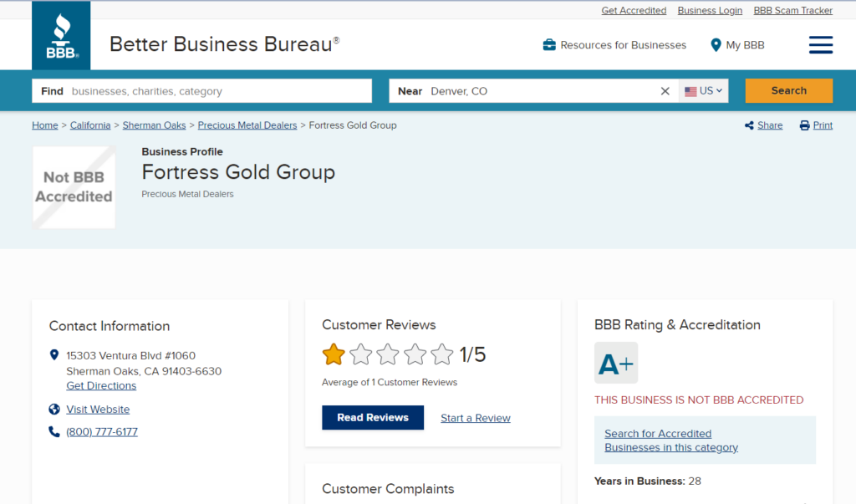Click the orange Search button
This screenshot has height=504, width=856.
[789, 90]
